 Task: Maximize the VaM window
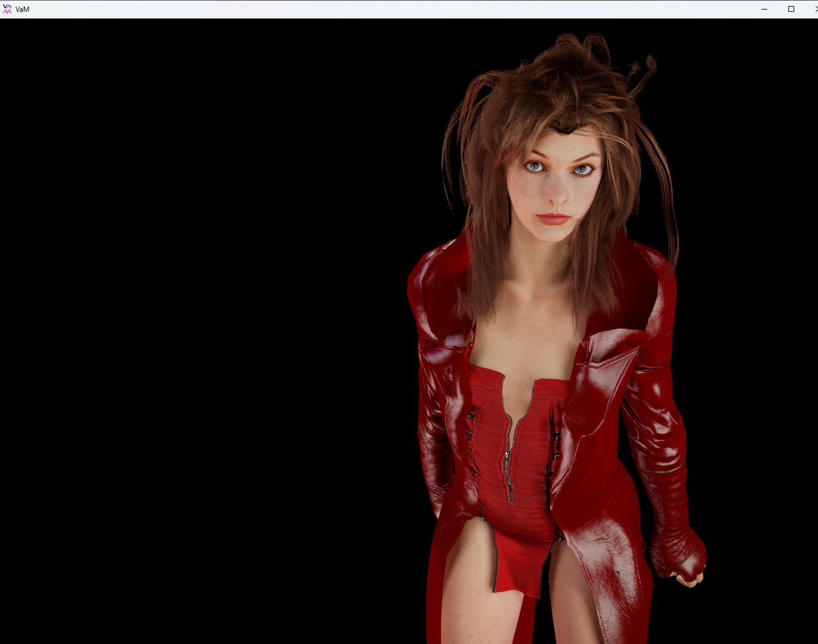point(791,9)
